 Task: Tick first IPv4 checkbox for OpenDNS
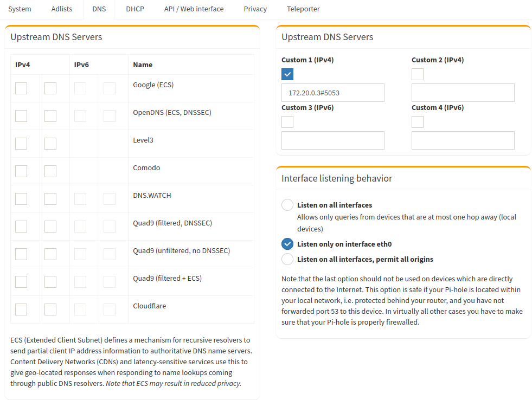(21, 116)
